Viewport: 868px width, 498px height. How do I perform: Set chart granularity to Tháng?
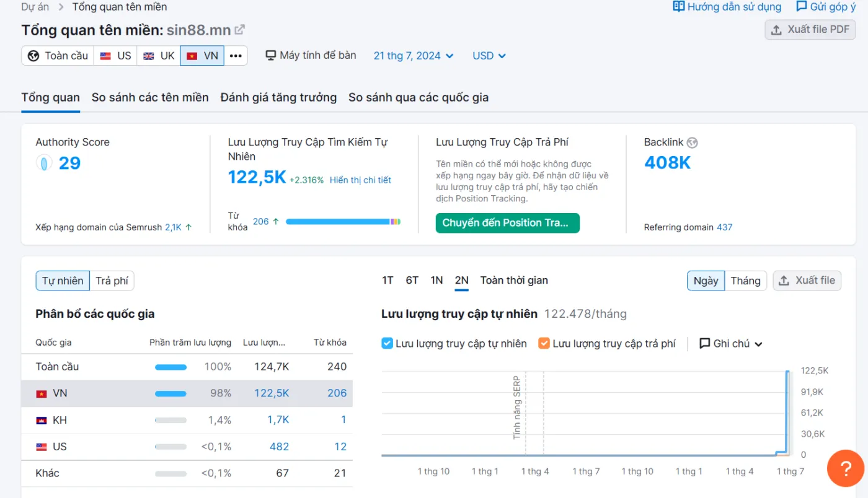pos(745,281)
